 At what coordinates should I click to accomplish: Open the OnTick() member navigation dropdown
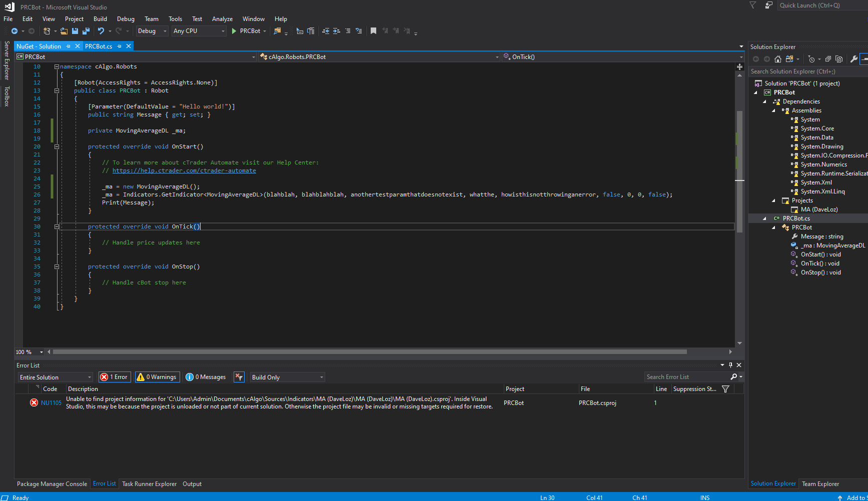pyautogui.click(x=622, y=57)
